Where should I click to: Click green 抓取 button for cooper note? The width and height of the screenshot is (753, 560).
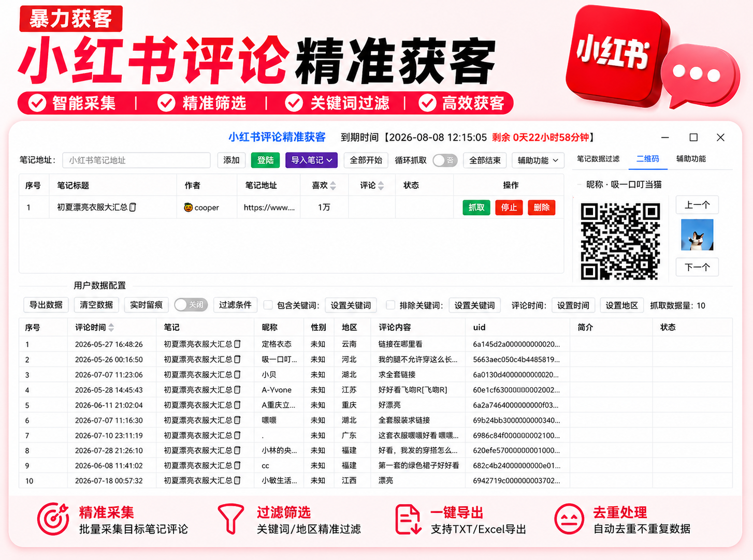pyautogui.click(x=476, y=208)
